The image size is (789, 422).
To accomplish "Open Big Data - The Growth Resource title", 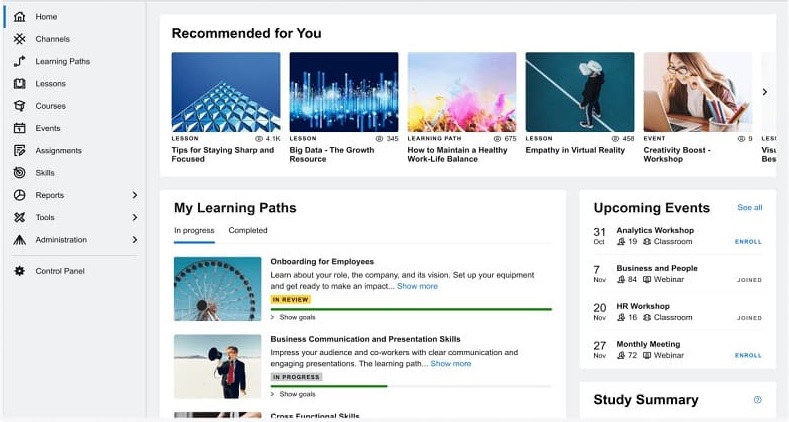I will tap(332, 154).
